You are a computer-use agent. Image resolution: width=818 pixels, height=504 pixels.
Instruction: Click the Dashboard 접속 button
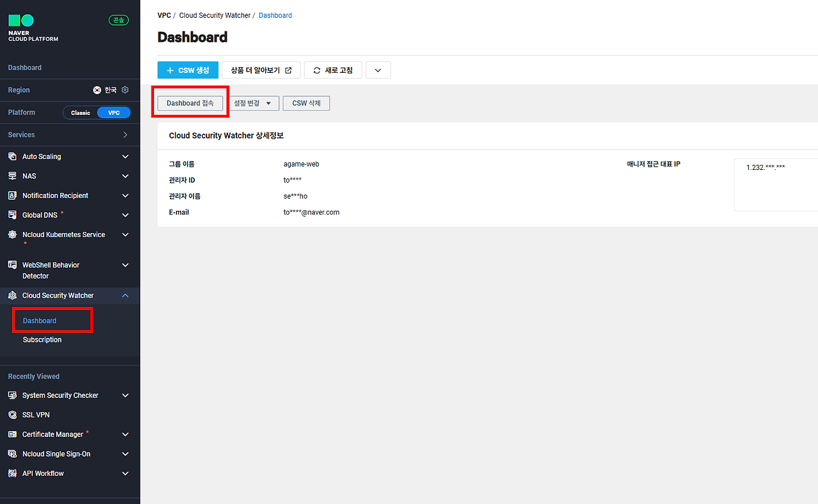tap(190, 103)
